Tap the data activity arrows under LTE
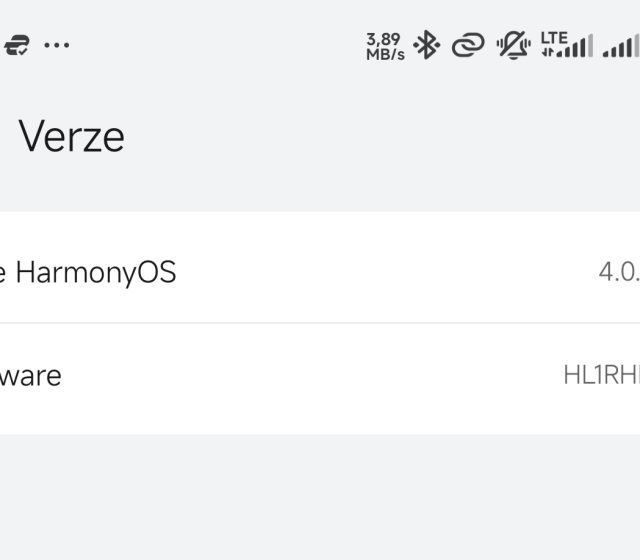The width and height of the screenshot is (640, 560). click(548, 52)
